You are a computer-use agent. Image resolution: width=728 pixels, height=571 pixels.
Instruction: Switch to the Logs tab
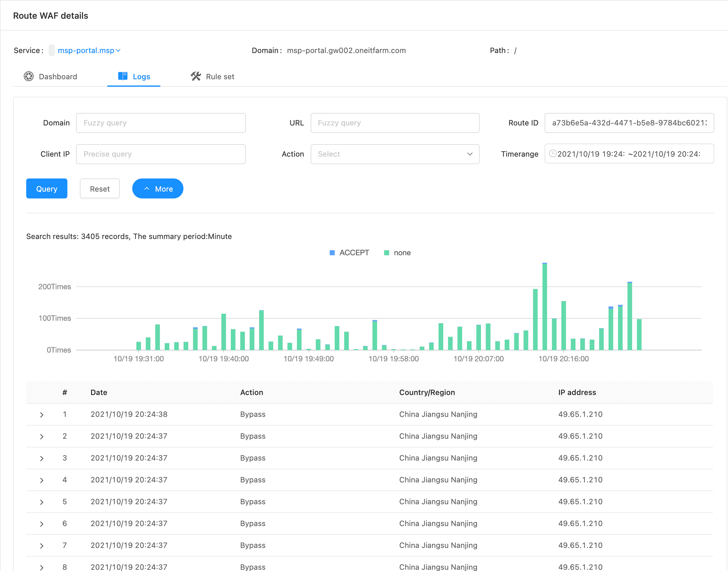pos(134,76)
